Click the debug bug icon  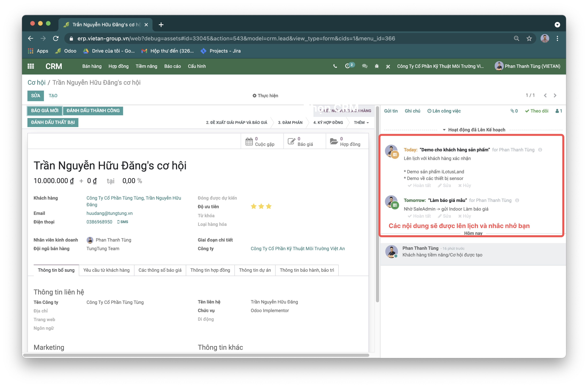pos(377,66)
